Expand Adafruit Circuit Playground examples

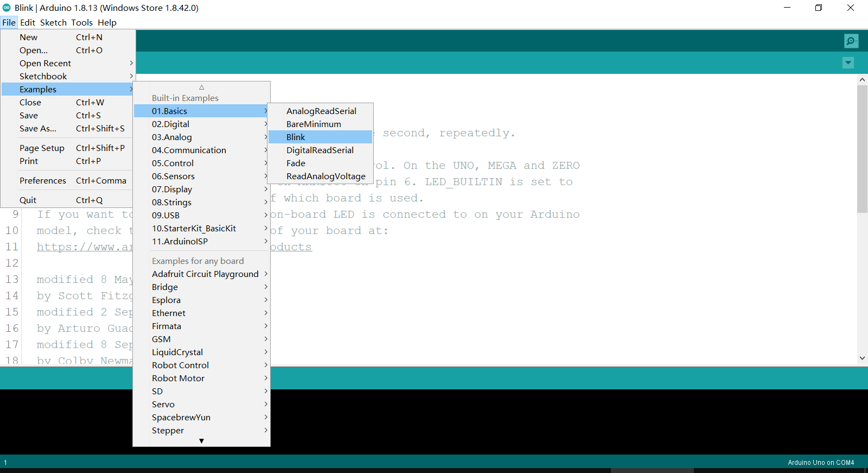click(x=201, y=274)
